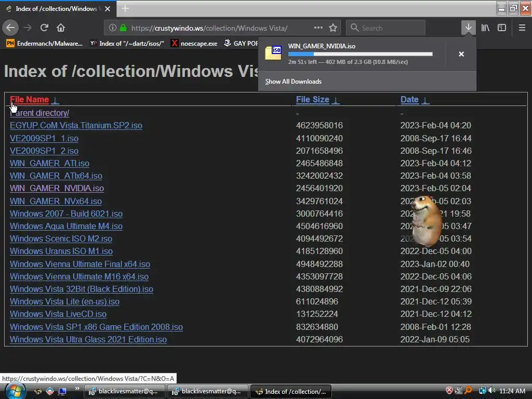The image size is (532, 399).
Task: Download VE2009SP1_1.iso
Action: tap(44, 138)
